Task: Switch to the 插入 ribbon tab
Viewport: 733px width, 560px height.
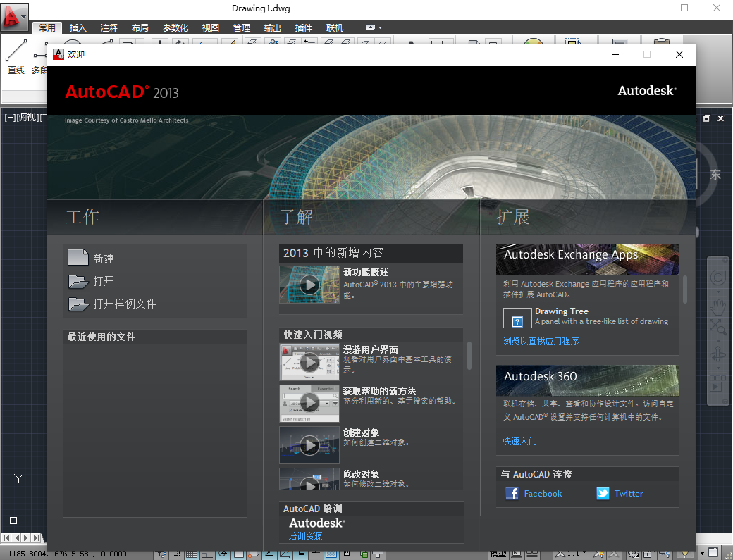Action: click(78, 28)
